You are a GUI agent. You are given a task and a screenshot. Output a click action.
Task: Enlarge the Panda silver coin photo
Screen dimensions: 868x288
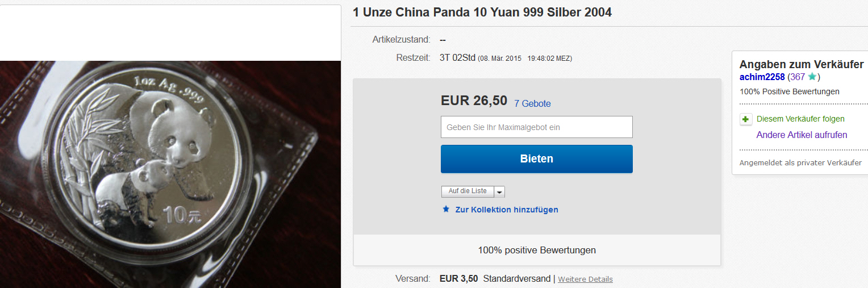point(170,174)
